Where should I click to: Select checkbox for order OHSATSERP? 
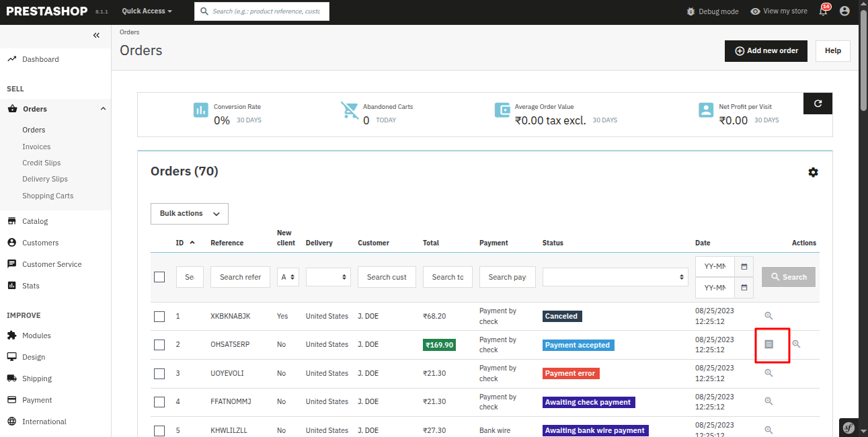tap(159, 345)
